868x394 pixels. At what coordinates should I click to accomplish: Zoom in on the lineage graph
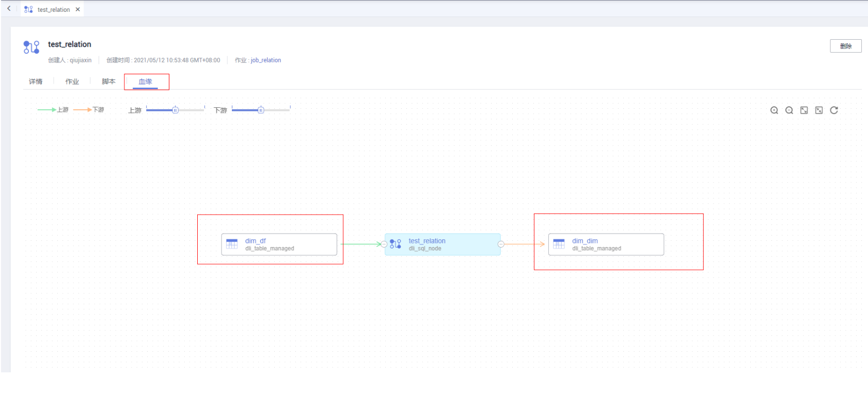click(x=774, y=110)
